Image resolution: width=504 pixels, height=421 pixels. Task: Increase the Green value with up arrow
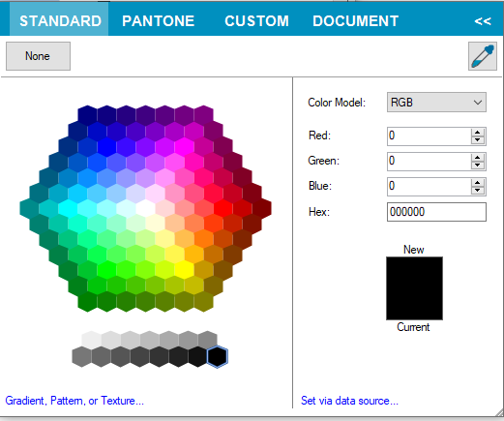tap(478, 158)
